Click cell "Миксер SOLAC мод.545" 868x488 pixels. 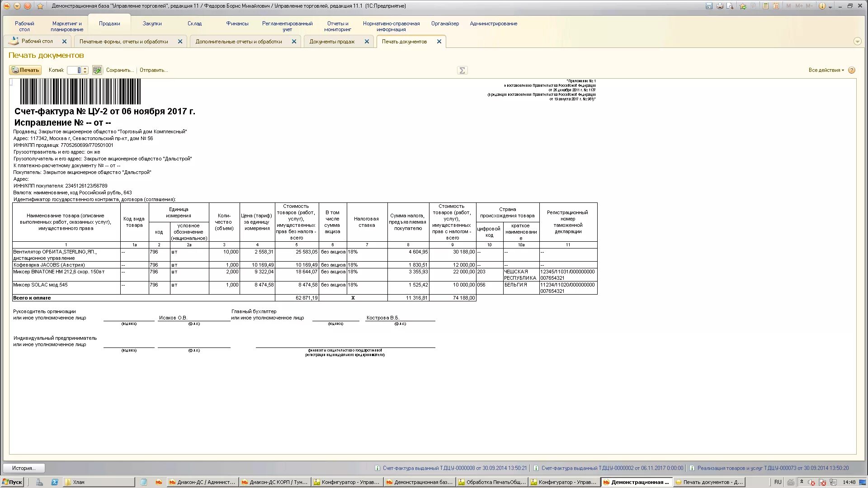tap(66, 288)
